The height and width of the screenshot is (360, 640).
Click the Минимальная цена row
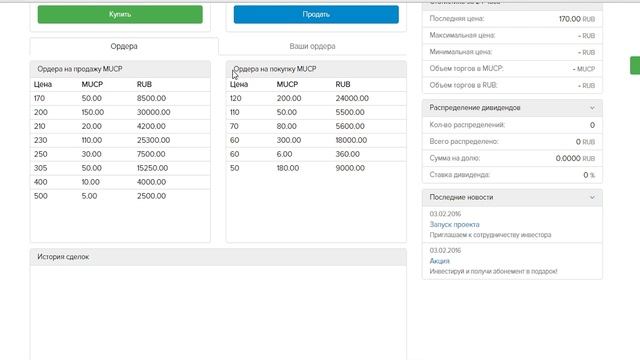512,52
